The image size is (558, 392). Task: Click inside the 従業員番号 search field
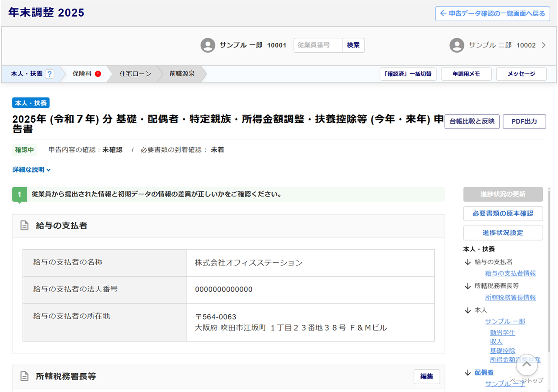click(318, 45)
